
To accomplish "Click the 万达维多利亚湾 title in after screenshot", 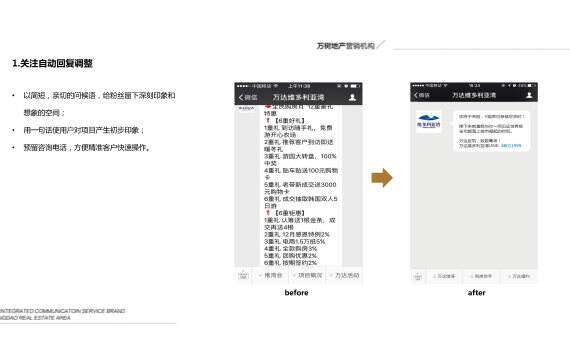I will point(474,95).
